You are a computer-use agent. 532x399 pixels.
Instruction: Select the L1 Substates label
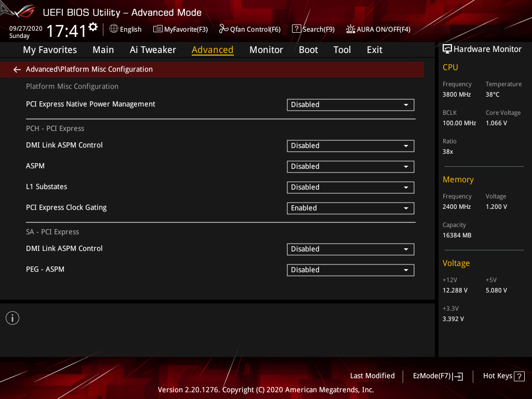pos(46,187)
